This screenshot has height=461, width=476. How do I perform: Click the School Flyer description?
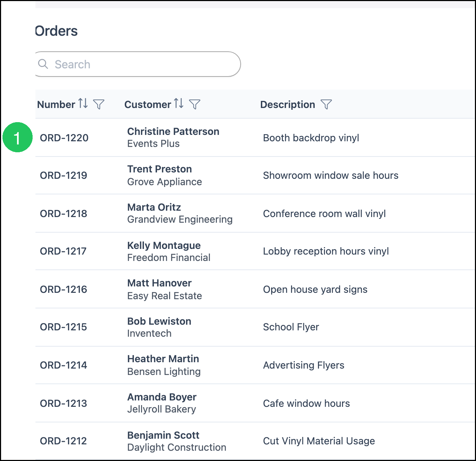pos(291,327)
